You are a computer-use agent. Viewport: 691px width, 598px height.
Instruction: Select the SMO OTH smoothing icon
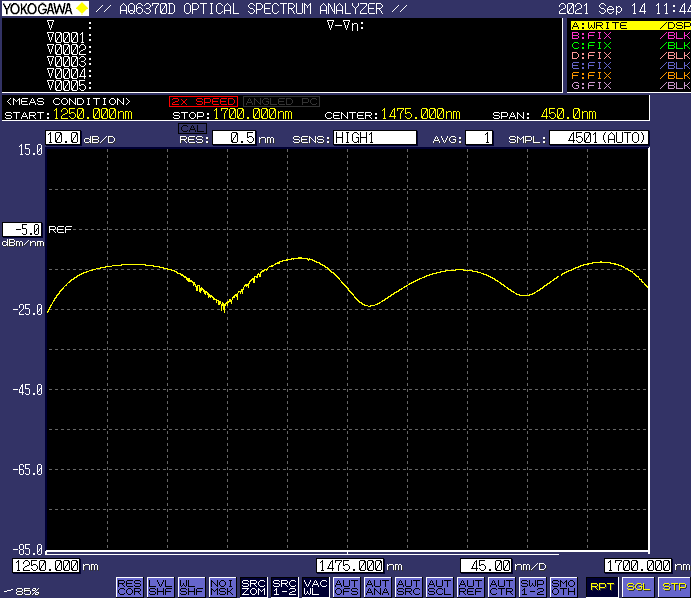(563, 586)
